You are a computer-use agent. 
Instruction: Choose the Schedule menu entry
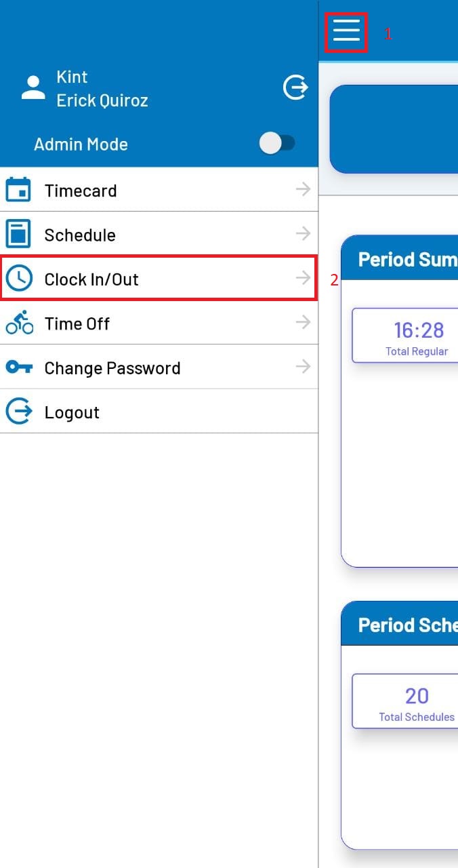(80, 235)
